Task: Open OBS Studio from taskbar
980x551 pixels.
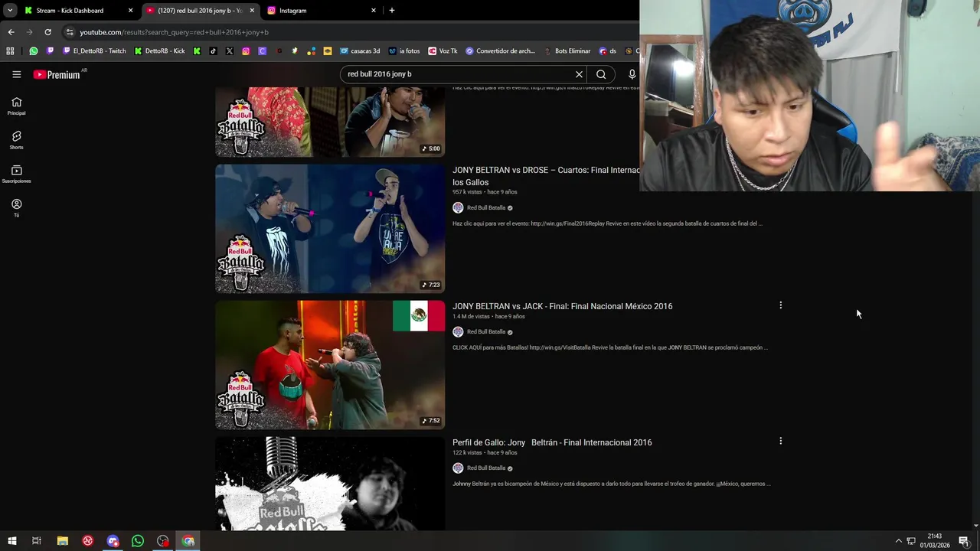Action: 163,541
